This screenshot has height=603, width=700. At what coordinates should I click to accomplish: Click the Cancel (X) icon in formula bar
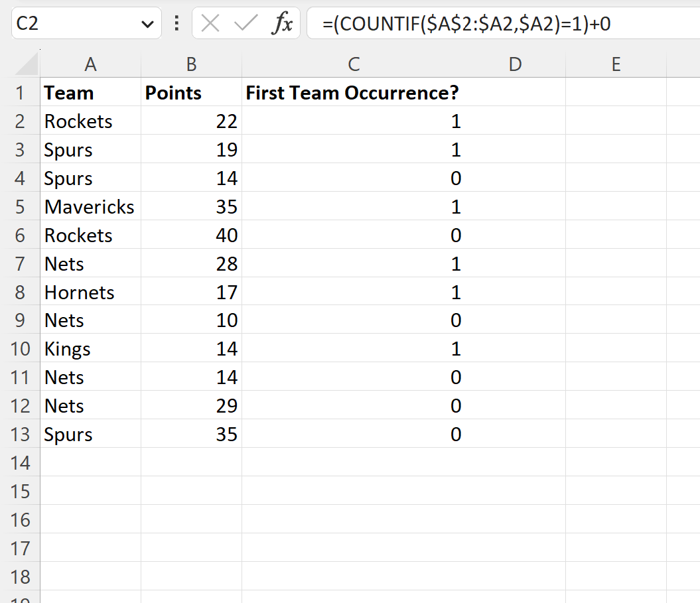click(x=209, y=23)
